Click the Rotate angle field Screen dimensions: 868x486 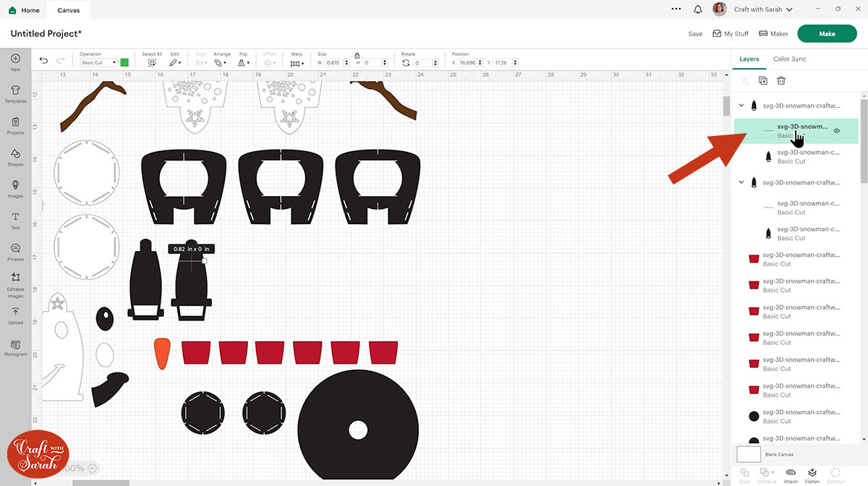427,63
